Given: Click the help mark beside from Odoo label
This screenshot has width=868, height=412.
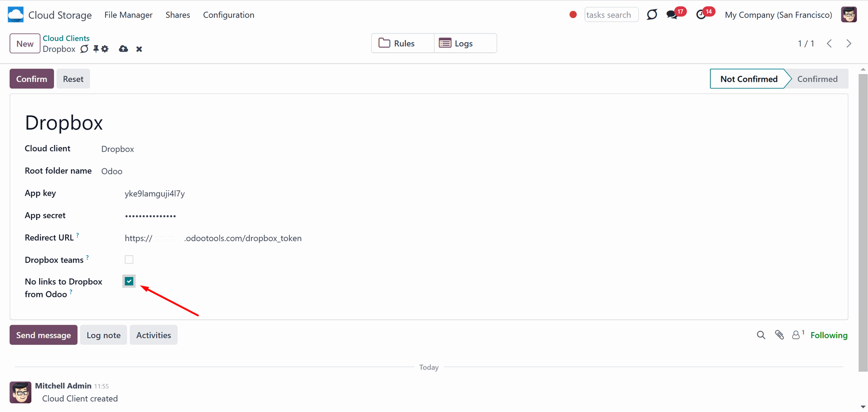Looking at the screenshot, I should [71, 292].
